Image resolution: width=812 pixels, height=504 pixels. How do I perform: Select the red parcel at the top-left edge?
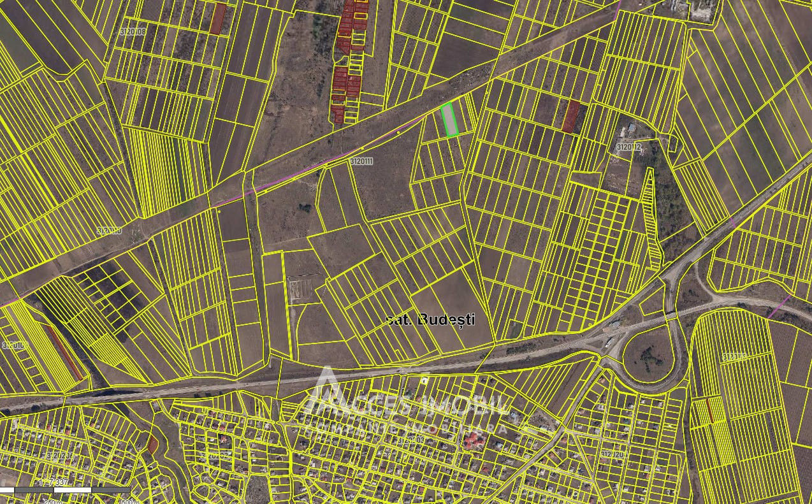[219, 18]
